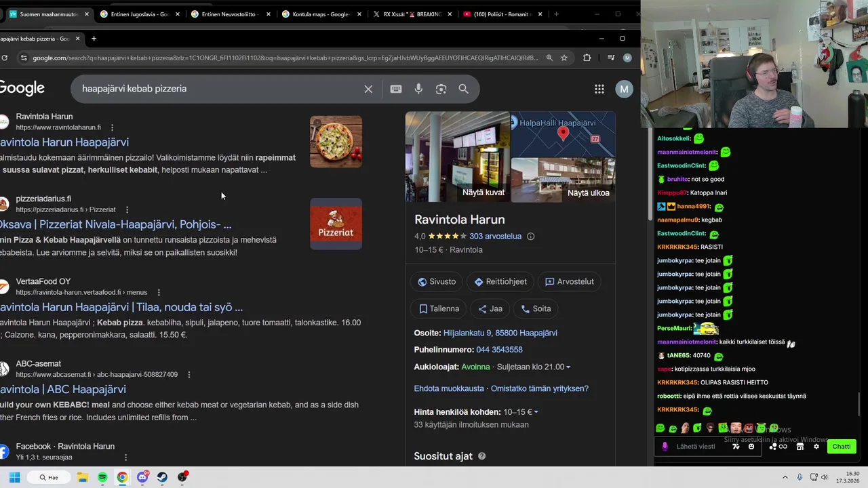The width and height of the screenshot is (868, 488).
Task: Click the infinity points balance icon
Action: pos(783,447)
